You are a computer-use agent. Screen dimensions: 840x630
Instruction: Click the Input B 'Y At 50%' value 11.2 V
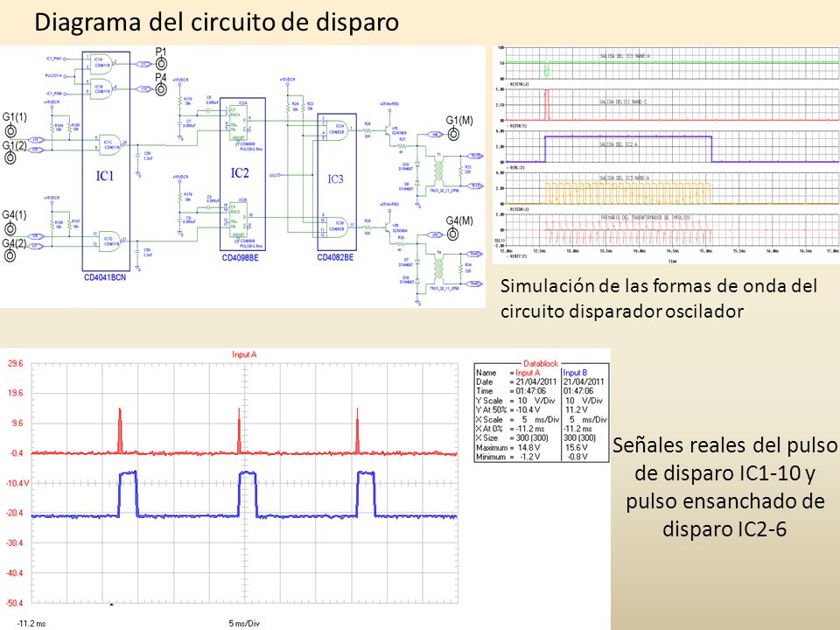[x=577, y=410]
